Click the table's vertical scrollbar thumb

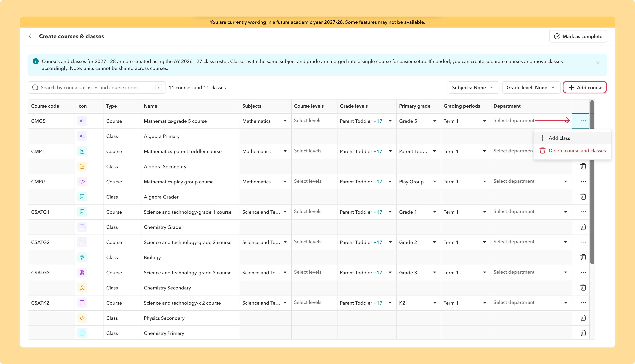(x=592, y=182)
